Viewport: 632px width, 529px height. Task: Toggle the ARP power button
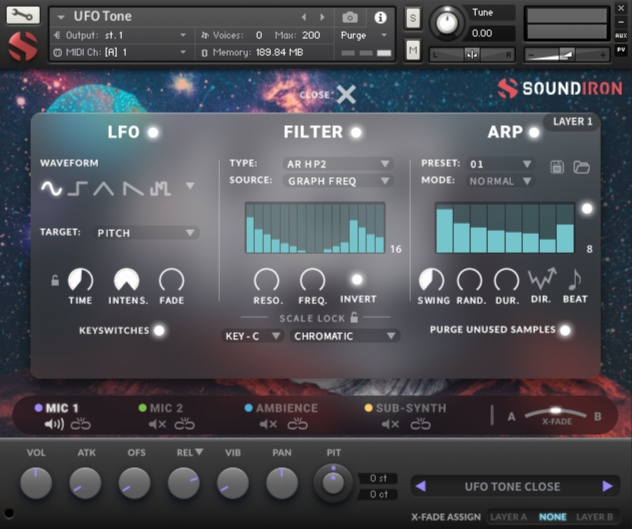[534, 132]
